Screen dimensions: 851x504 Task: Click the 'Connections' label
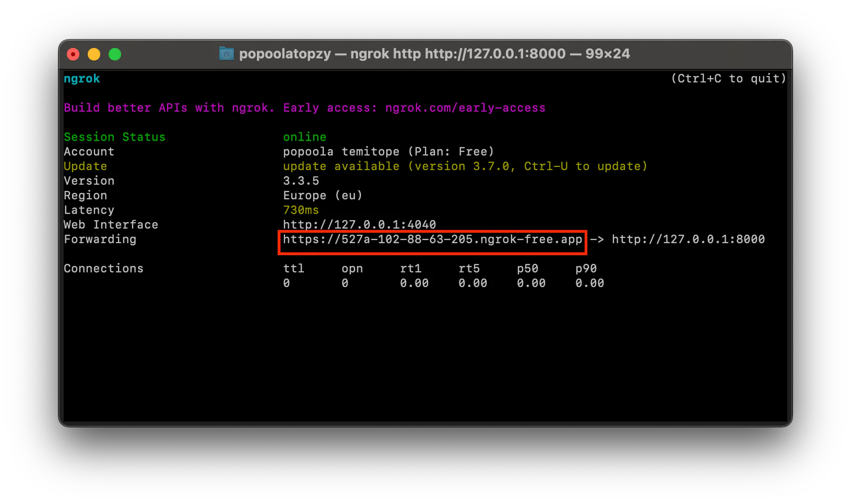coord(104,268)
